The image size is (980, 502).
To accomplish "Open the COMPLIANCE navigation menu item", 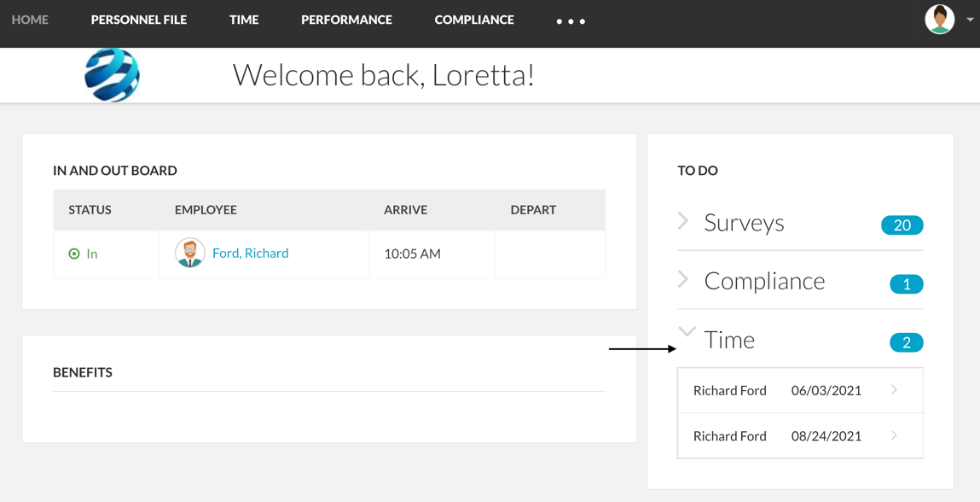I will 474,20.
